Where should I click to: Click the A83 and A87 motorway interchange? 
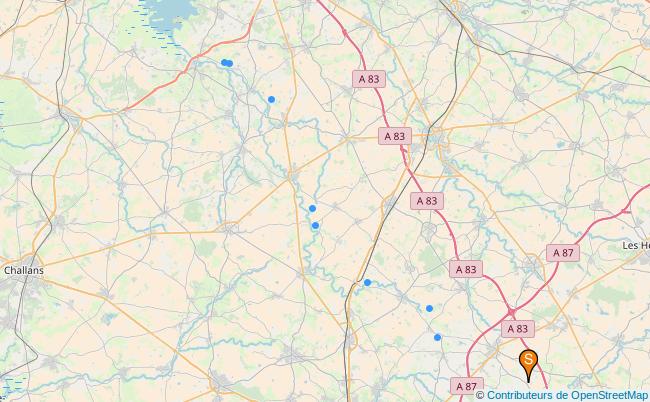click(x=512, y=311)
